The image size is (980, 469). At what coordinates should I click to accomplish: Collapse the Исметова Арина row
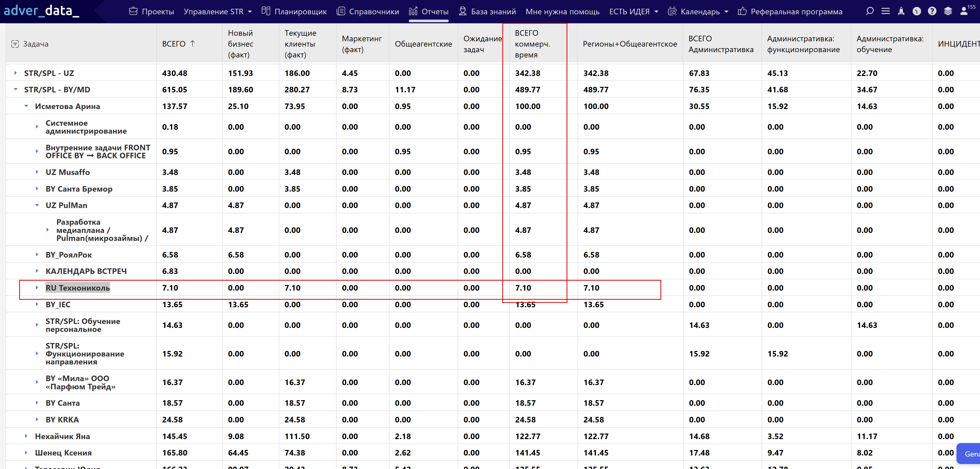coord(26,106)
